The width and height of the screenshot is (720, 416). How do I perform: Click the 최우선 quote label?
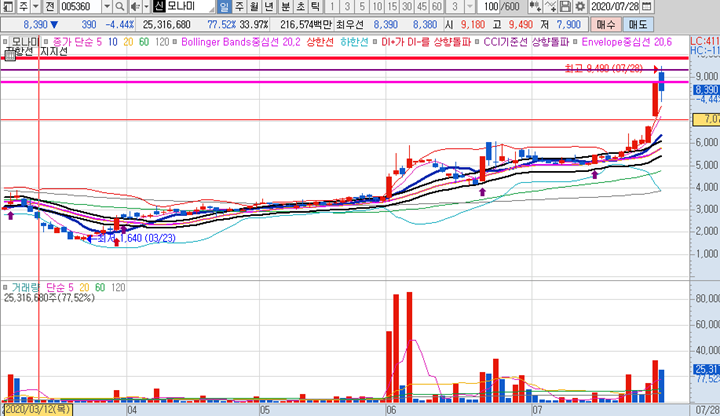coord(349,24)
